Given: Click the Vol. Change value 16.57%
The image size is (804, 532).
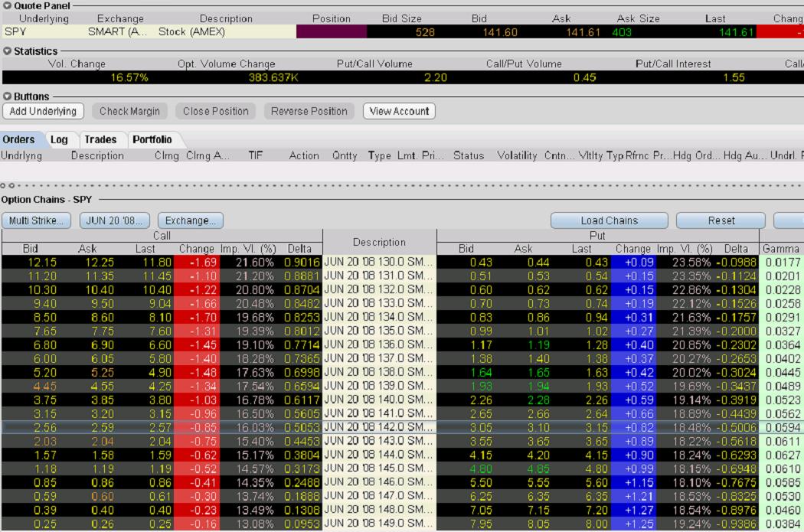Looking at the screenshot, I should tap(129, 77).
